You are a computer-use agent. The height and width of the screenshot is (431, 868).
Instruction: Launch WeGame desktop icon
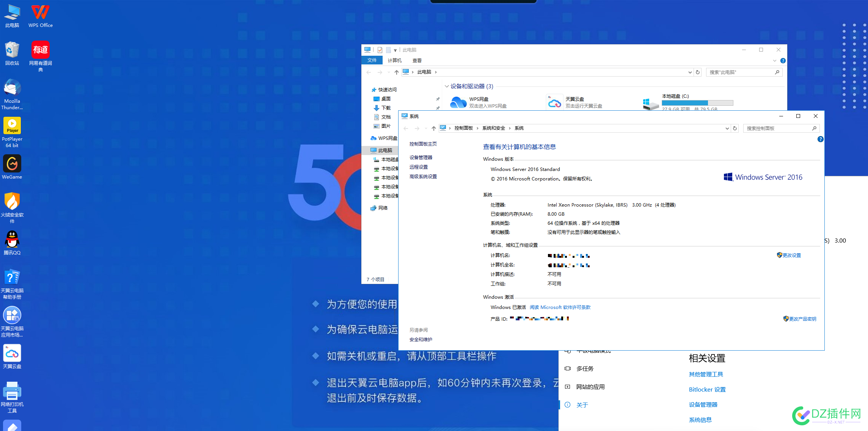[12, 167]
